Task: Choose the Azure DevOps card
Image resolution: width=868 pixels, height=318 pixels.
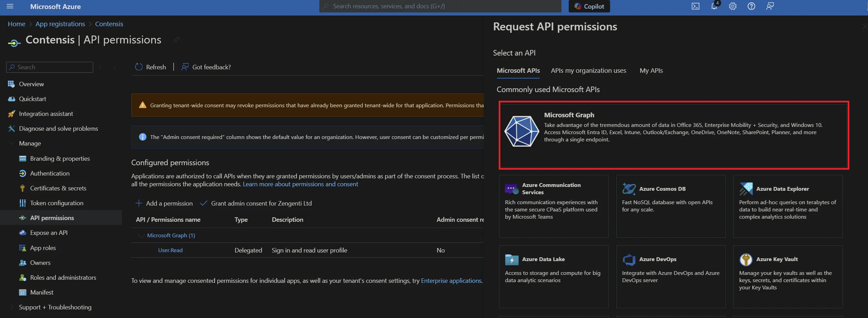Action: tap(671, 277)
